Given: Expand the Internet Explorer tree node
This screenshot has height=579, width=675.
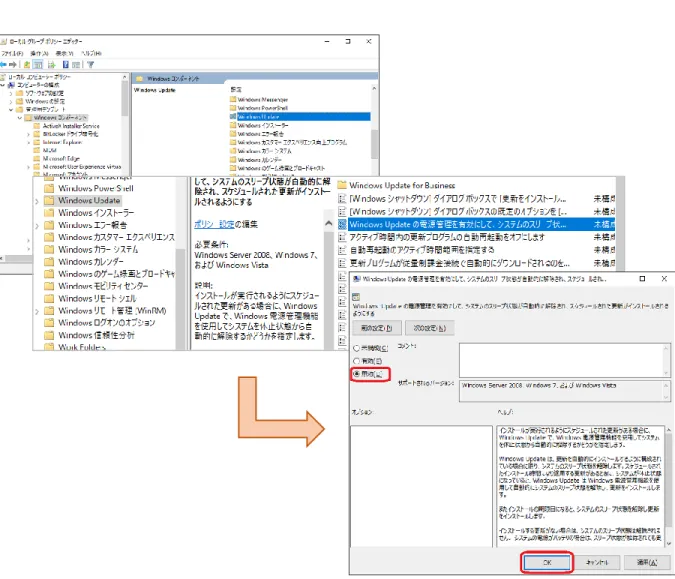Looking at the screenshot, I should [28, 142].
